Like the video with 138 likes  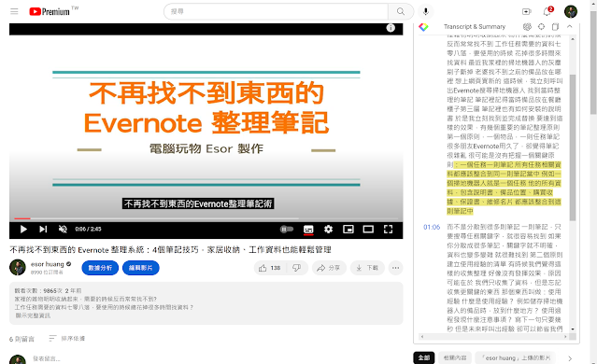(270, 268)
